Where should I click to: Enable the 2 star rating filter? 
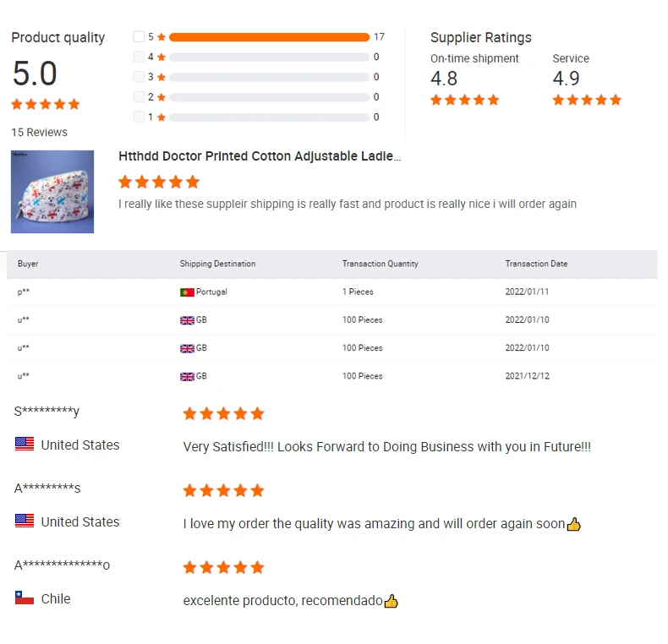(139, 97)
